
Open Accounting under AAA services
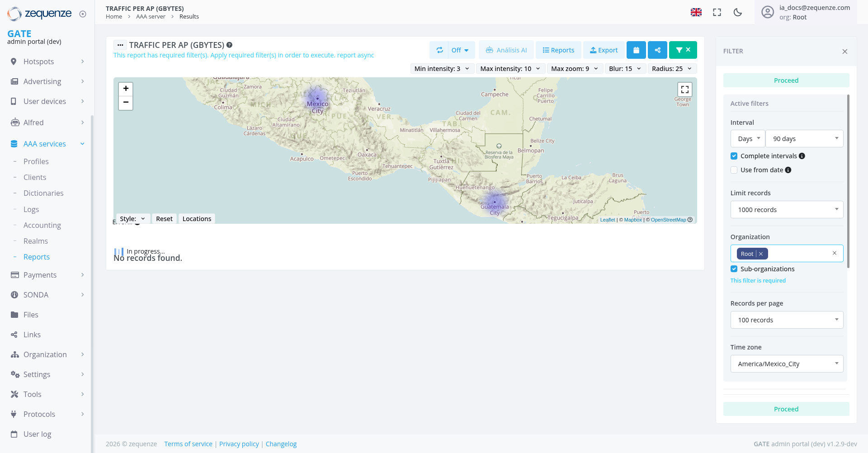(x=42, y=225)
